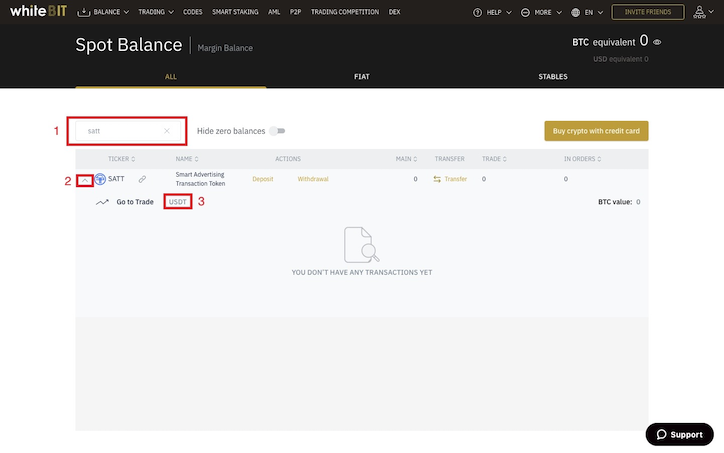The image size is (724, 453).
Task: Expand the TRADING menu
Action: [x=156, y=12]
